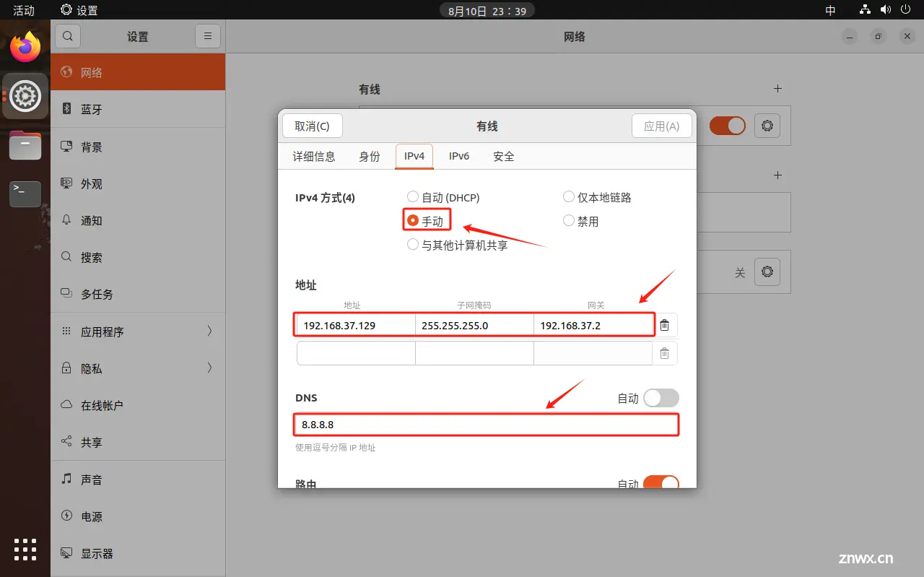The height and width of the screenshot is (577, 924).
Task: Select 自动 (DHCP) radio option
Action: [x=413, y=196]
